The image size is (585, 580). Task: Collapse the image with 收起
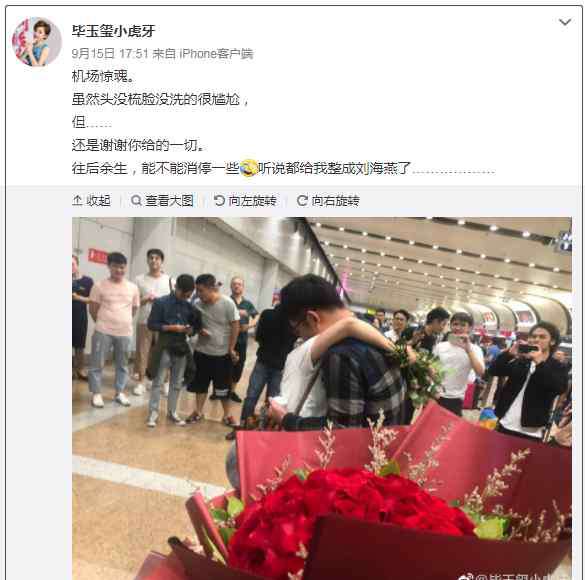pos(91,201)
